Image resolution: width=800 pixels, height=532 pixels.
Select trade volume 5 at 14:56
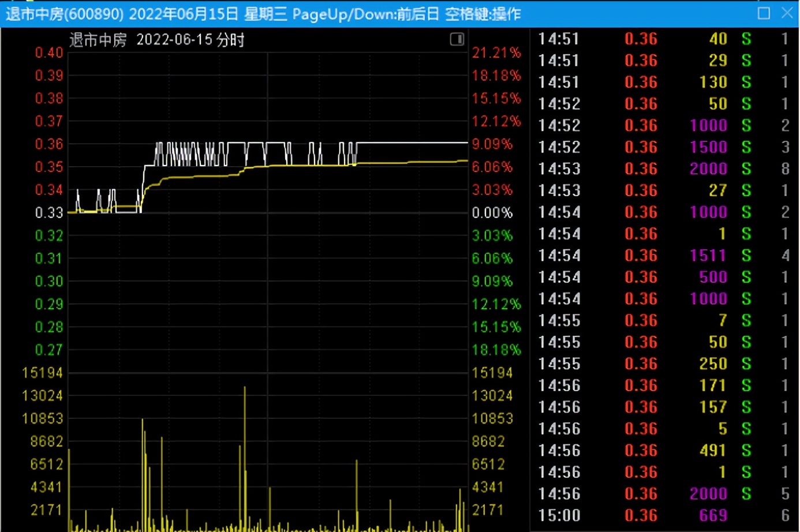coord(723,429)
